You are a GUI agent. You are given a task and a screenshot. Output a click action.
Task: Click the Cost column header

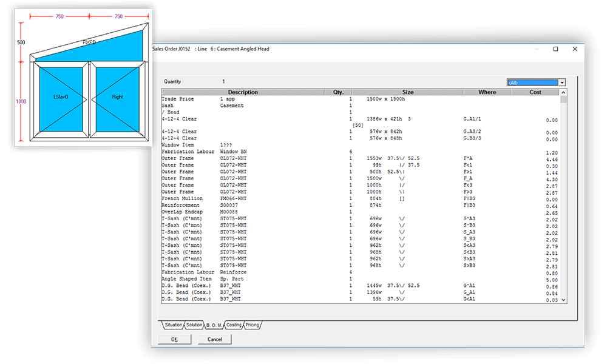[535, 92]
